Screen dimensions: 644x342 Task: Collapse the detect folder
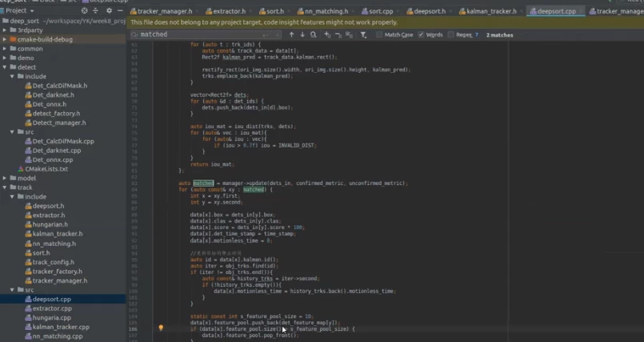5,67
